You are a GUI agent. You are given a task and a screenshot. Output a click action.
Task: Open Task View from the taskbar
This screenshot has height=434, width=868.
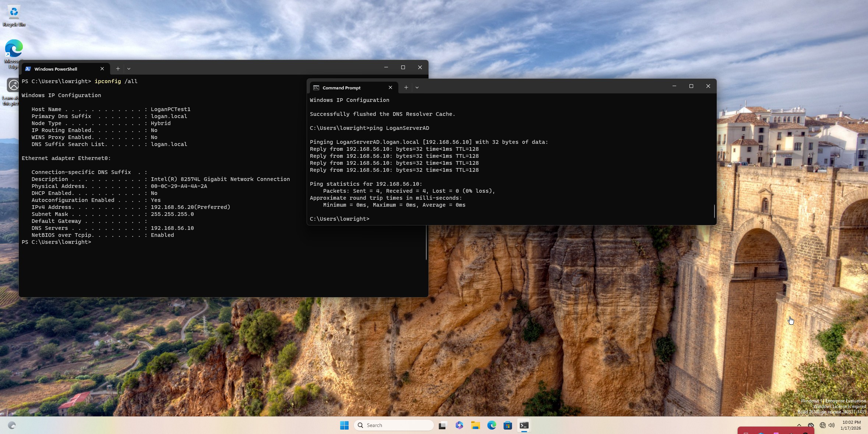[x=442, y=425]
